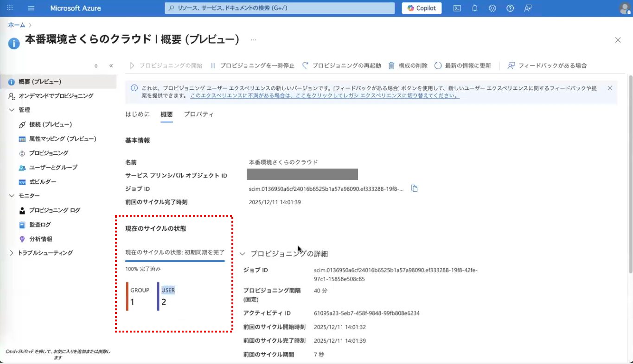Click プロビジョニングを一時停止 button
633x364 pixels.
coord(252,66)
